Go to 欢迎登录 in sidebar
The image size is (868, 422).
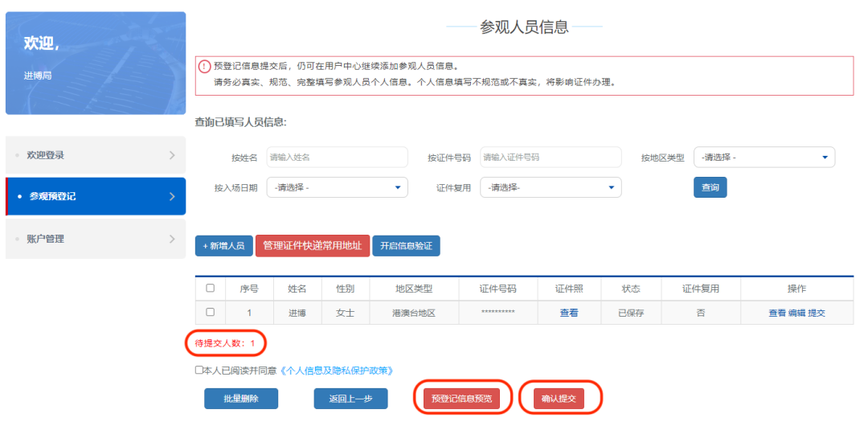pos(95,155)
